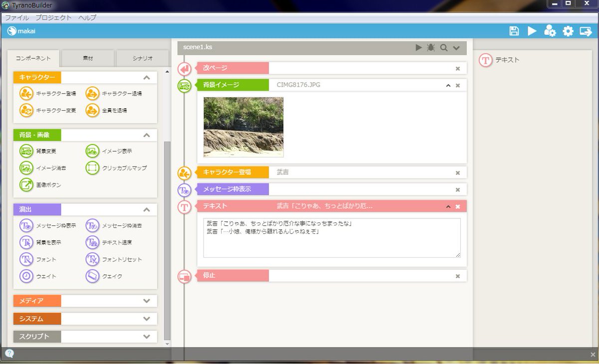Screen dimensions: 599x364
Task: Add クリッカブルマップ component
Action: click(x=116, y=168)
